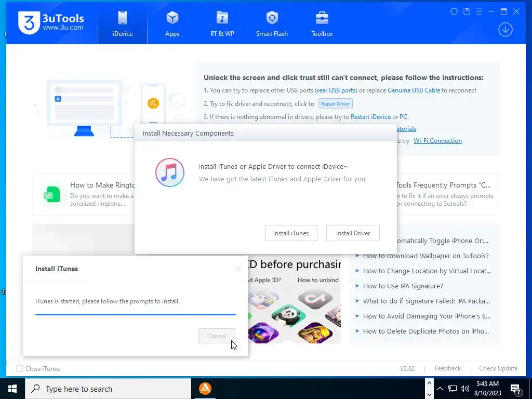Screen dimensions: 532x399
Task: Cancel the Install iTunes progress dialog
Action: point(217,336)
